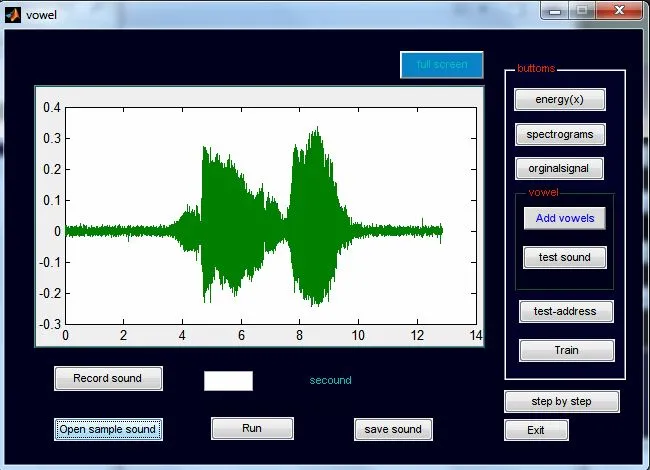Click the MATLAB icon in title bar
The height and width of the screenshot is (470, 650).
click(x=13, y=13)
